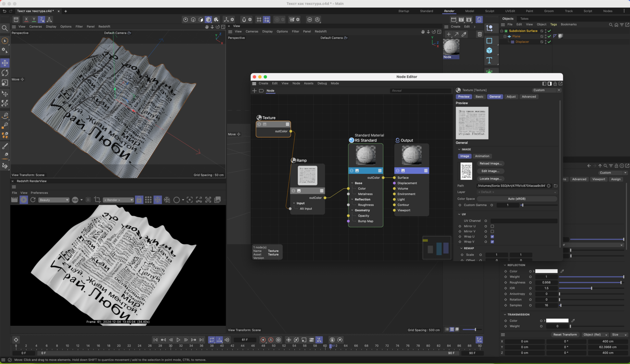Image resolution: width=630 pixels, height=364 pixels.
Task: Click the Reset Transform button
Action: (x=565, y=334)
